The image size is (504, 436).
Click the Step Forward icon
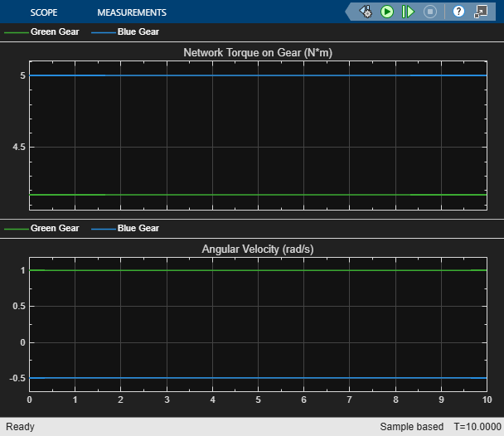(x=408, y=12)
